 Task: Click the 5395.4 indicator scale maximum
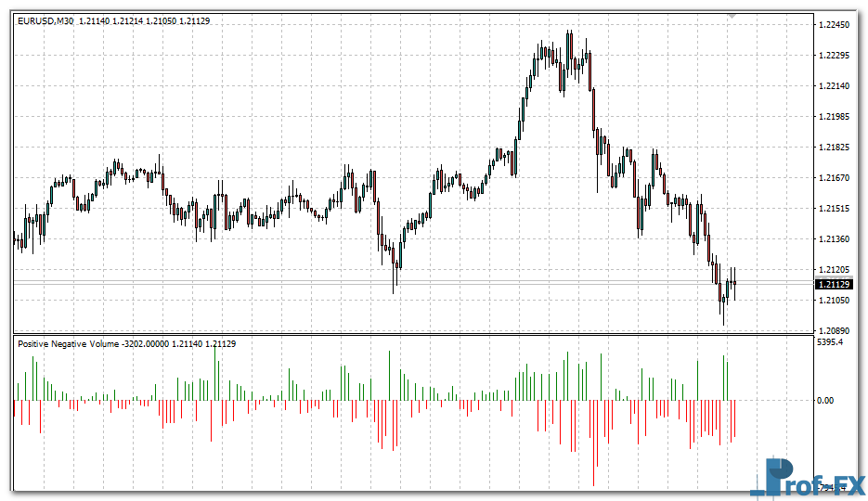tap(830, 343)
